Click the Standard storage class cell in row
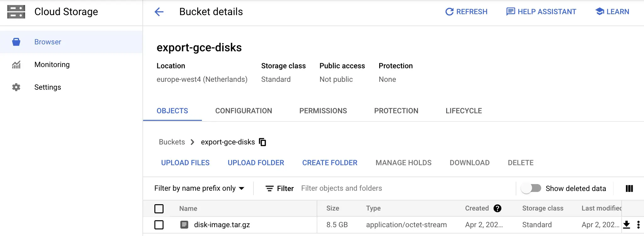This screenshot has height=236, width=644. click(x=537, y=225)
